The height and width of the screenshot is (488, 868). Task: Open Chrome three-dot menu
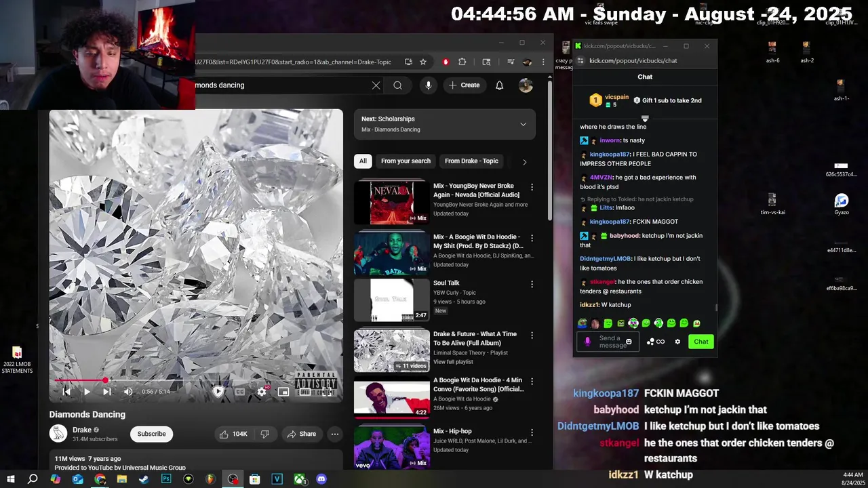click(543, 62)
